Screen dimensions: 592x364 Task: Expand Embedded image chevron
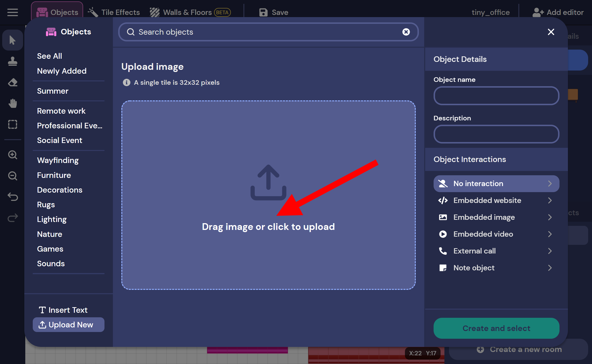pos(550,217)
